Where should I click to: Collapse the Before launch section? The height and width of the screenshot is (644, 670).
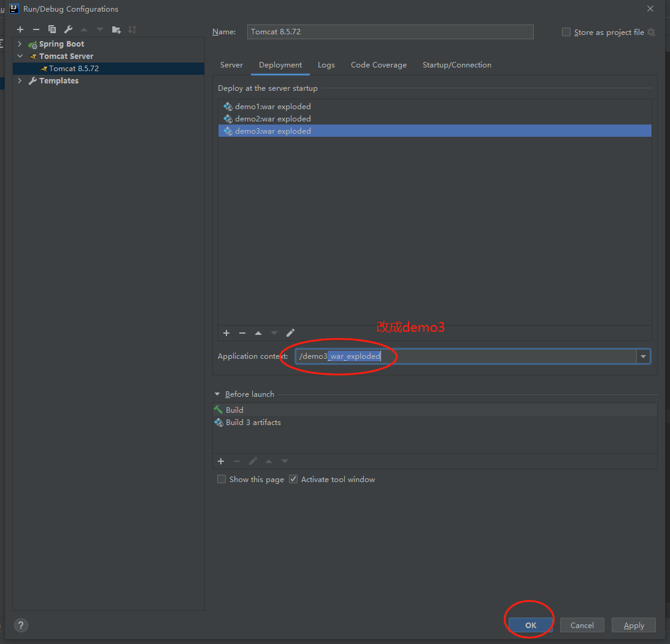point(217,394)
